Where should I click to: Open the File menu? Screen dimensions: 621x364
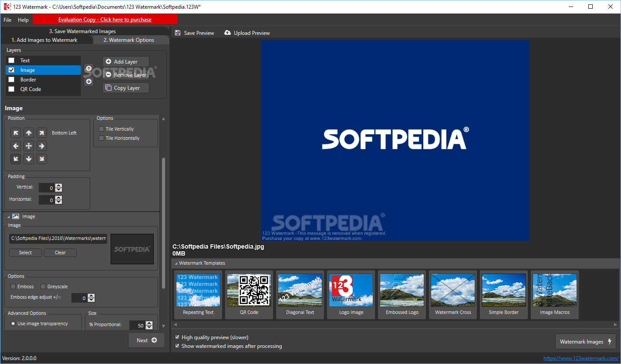click(7, 20)
